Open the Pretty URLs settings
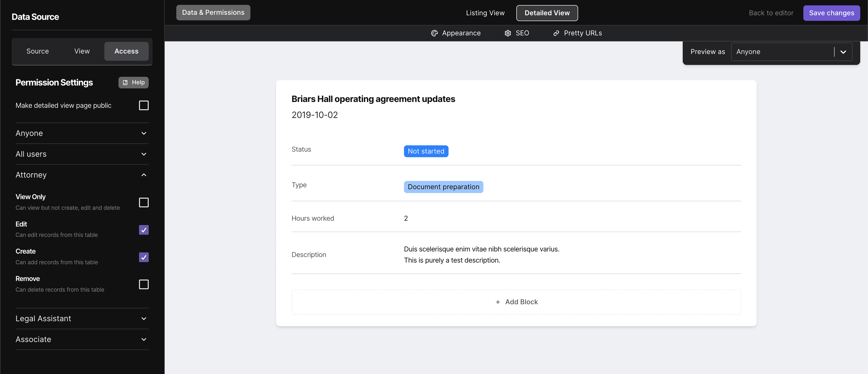 click(x=577, y=33)
